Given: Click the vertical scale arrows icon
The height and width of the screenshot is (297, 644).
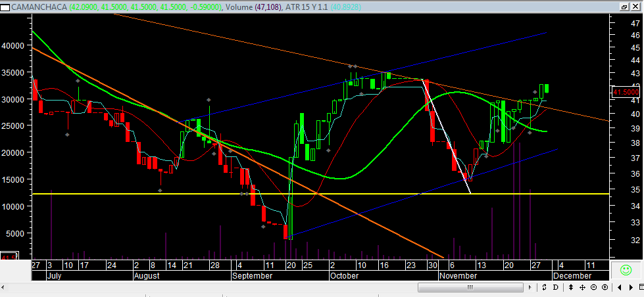Looking at the screenshot, I should point(571,287).
